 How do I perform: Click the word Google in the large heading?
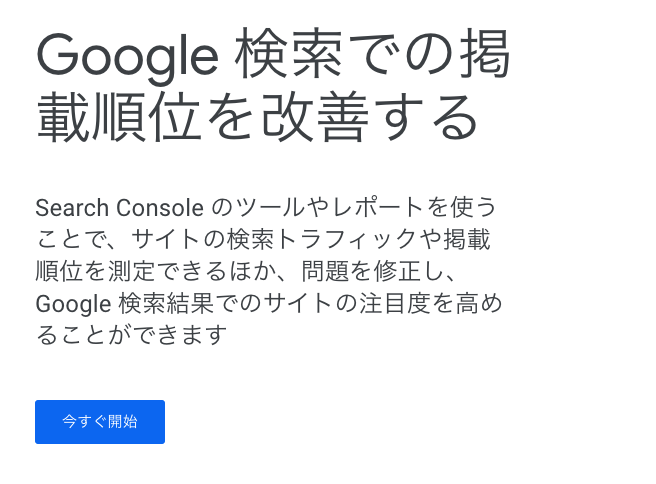click(x=128, y=56)
